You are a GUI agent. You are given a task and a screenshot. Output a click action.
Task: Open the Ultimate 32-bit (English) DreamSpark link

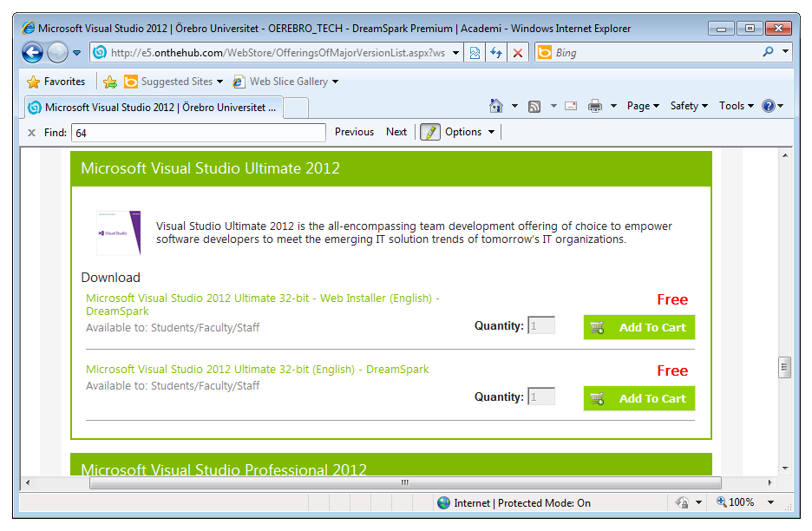tap(258, 370)
